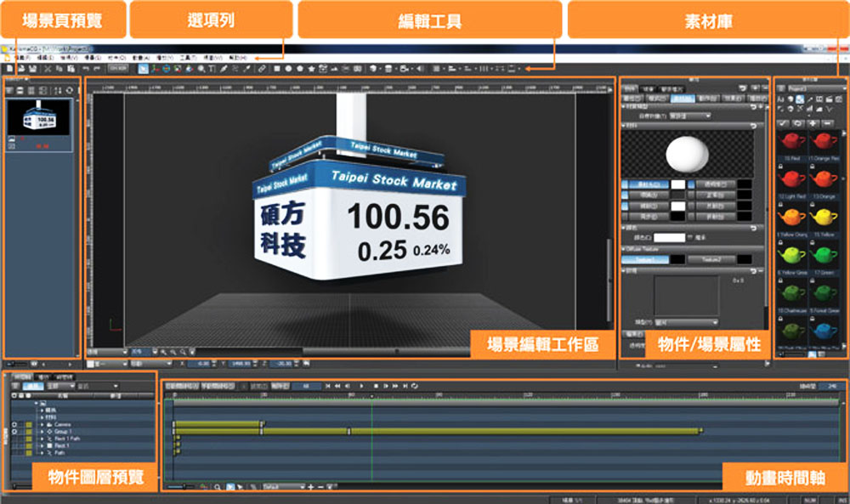This screenshot has height=504, width=850.
Task: Click the checkmark apply button in library panel
Action: 783,123
